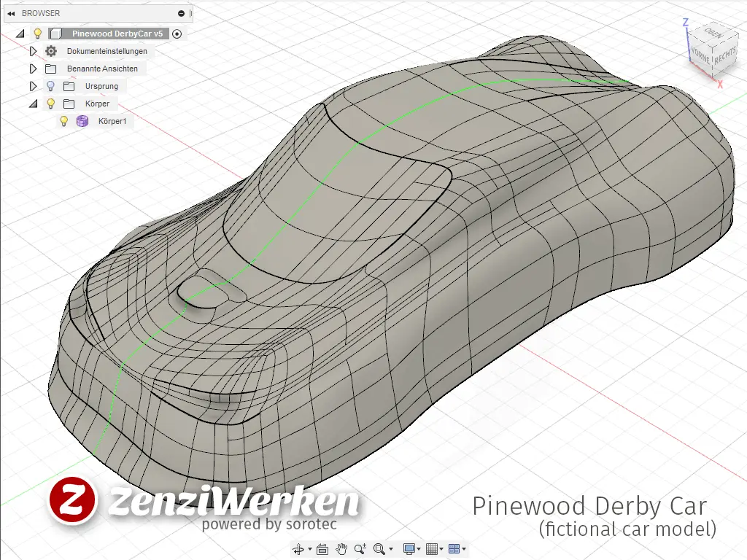Select the Pinewood DerbyCar v5 component name
The height and width of the screenshot is (560, 747).
(117, 34)
